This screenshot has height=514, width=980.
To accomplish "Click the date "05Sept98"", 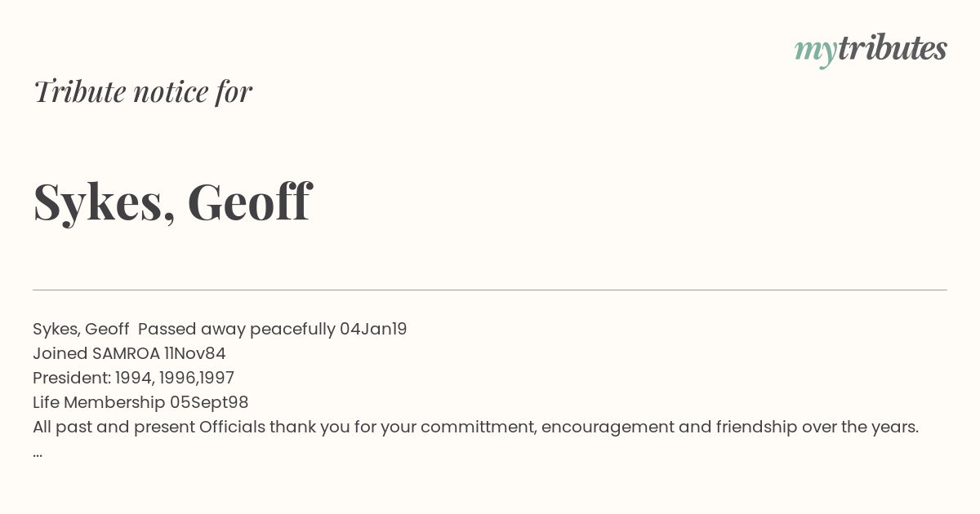I will pyautogui.click(x=209, y=402).
